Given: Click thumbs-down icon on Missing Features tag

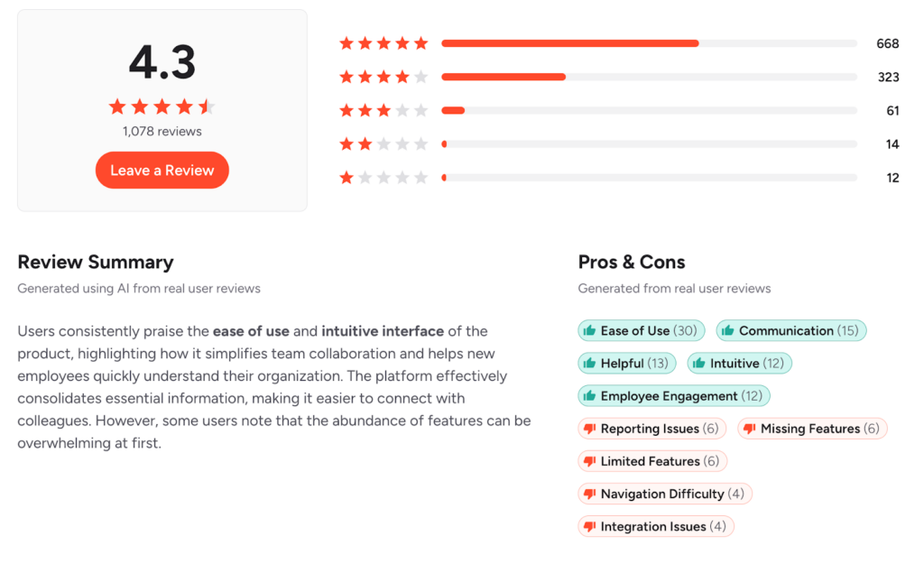Looking at the screenshot, I should coord(750,429).
